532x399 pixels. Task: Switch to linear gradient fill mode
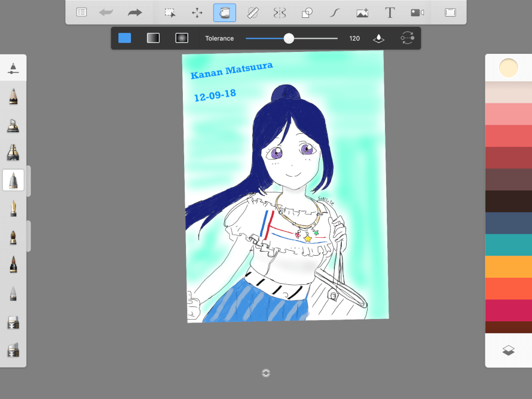click(x=153, y=38)
